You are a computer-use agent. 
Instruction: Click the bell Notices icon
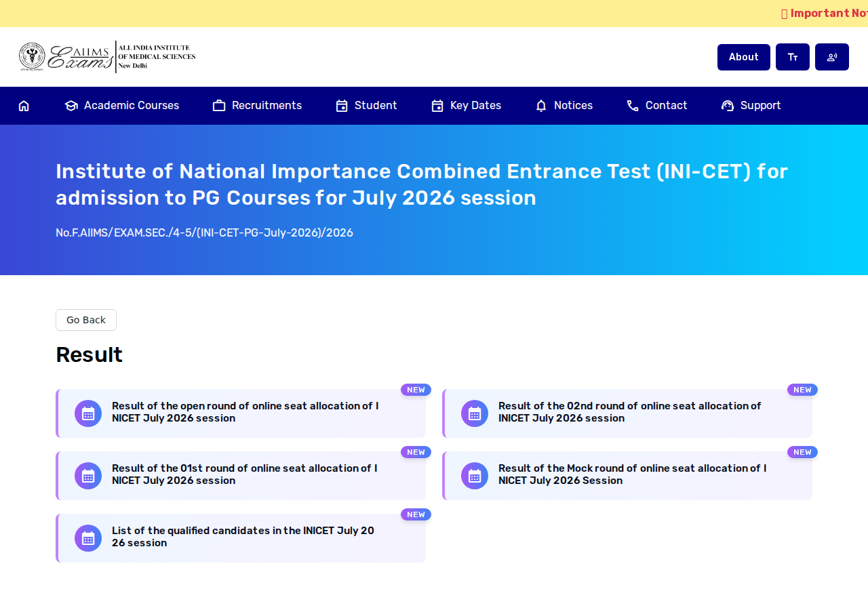(541, 106)
